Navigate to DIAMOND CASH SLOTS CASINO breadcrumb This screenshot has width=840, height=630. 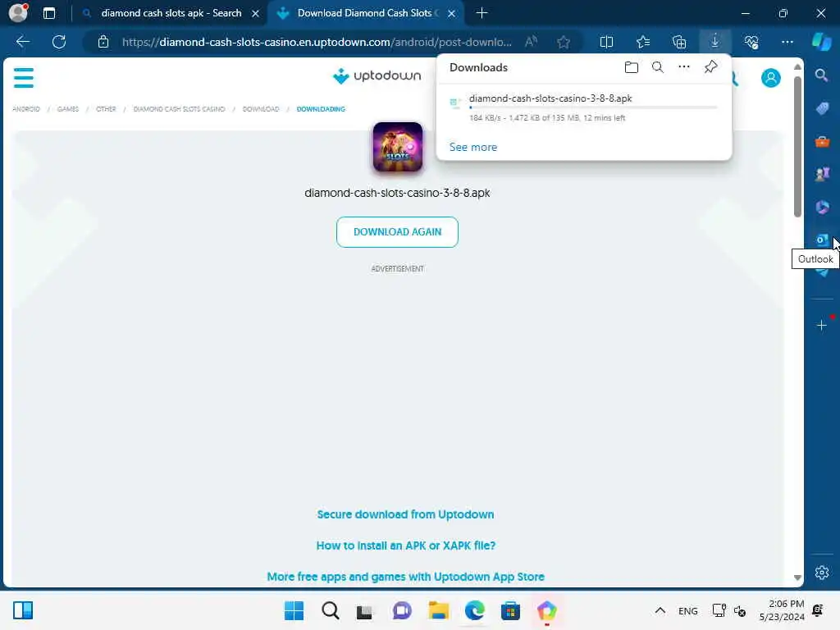179,109
